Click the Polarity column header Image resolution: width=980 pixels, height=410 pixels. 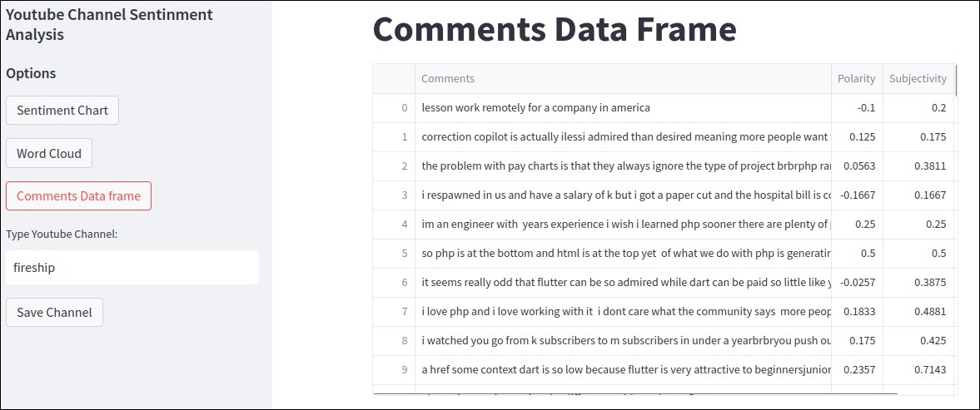856,79
